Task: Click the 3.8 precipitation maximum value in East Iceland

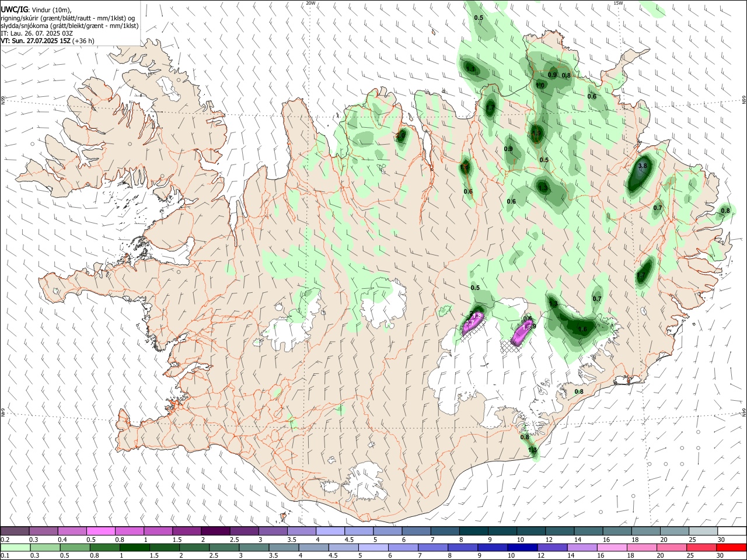Action: [643, 166]
